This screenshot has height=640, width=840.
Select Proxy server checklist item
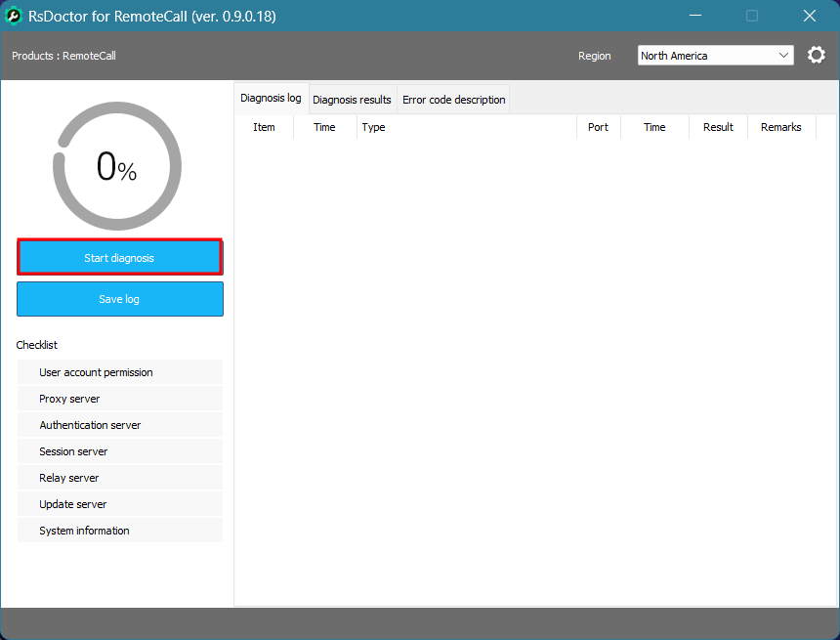[x=120, y=399]
